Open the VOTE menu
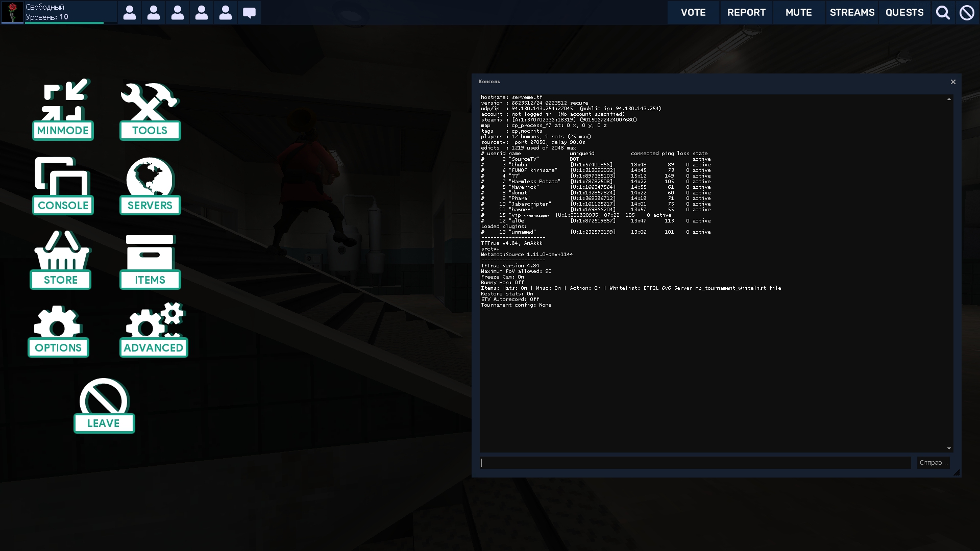The image size is (980, 551). (693, 13)
